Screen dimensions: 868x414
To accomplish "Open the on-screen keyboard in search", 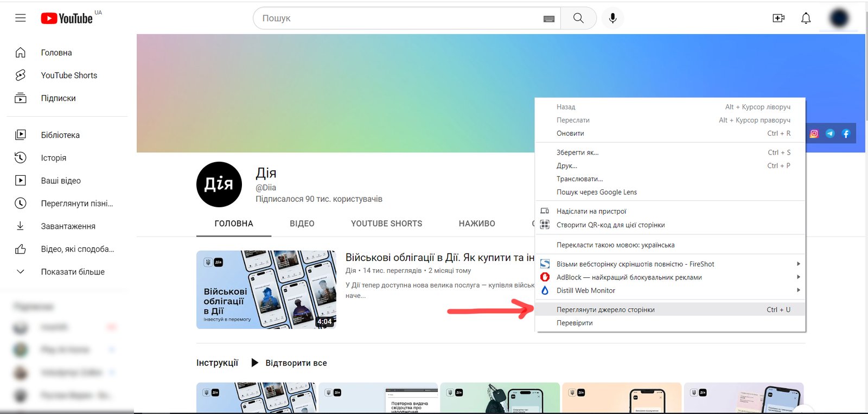I will point(549,18).
